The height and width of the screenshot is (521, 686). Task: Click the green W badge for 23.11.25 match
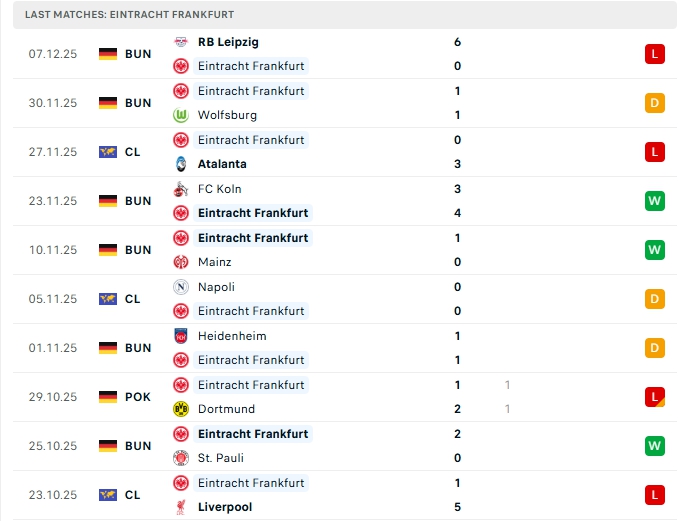pos(655,201)
